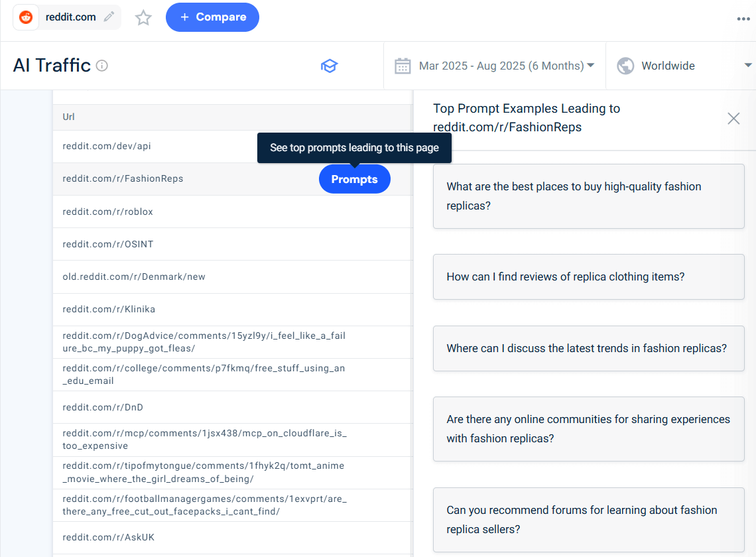756x557 pixels.
Task: Close the Top Prompt Examples panel
Action: [733, 118]
